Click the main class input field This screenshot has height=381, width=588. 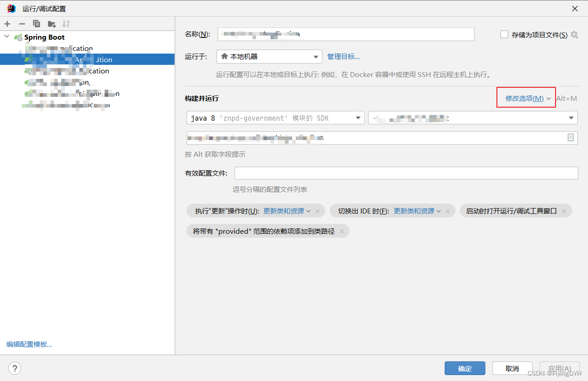pos(382,138)
